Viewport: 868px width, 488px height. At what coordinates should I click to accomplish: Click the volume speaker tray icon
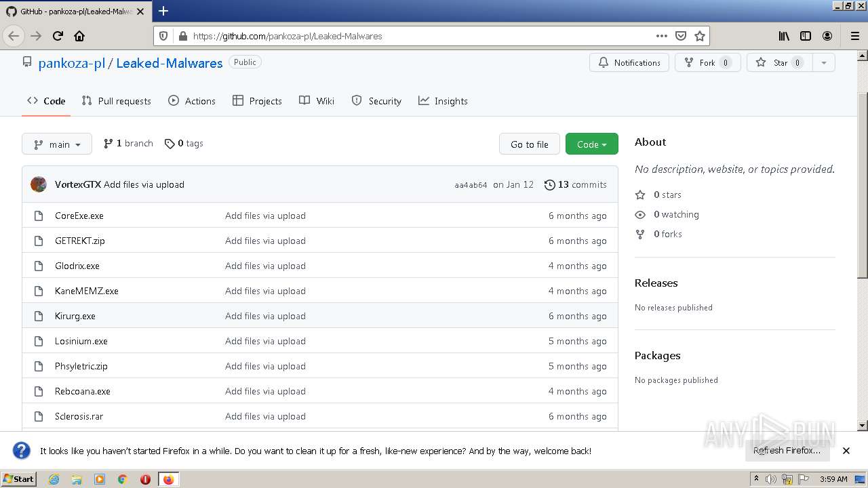(771, 479)
